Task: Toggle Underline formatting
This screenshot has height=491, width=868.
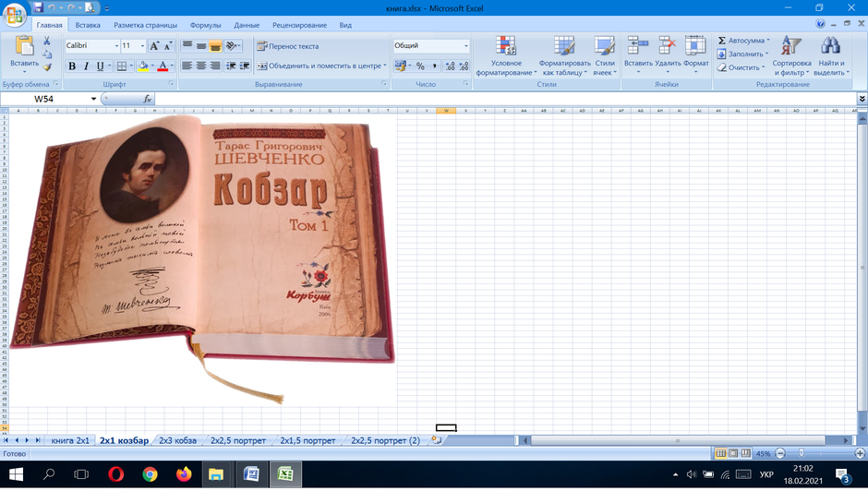Action: [100, 66]
